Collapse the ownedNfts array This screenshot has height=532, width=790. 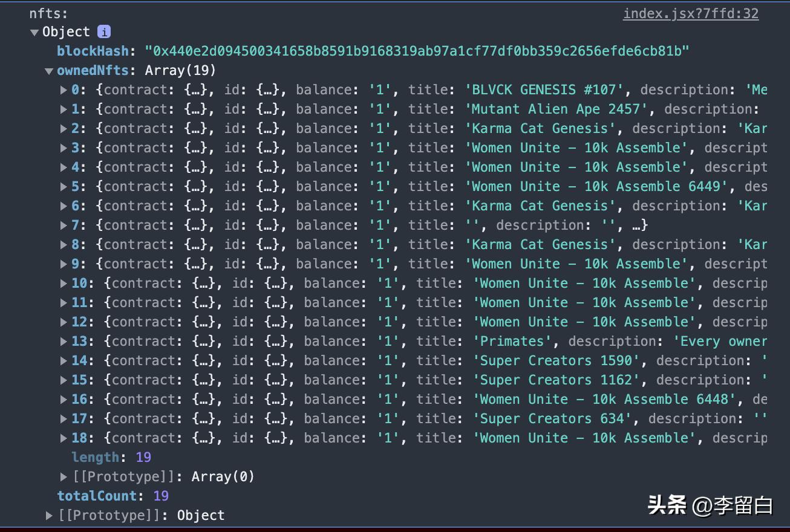(x=49, y=71)
